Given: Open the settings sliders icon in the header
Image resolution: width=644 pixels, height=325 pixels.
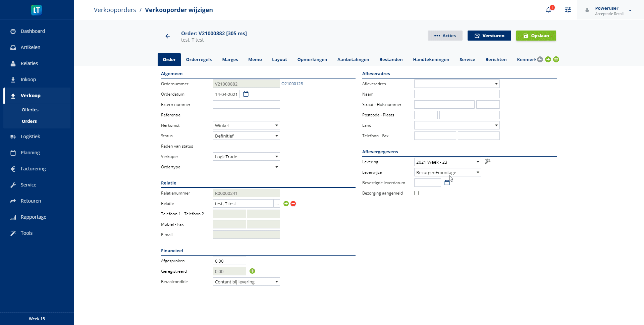Looking at the screenshot, I should (x=568, y=10).
